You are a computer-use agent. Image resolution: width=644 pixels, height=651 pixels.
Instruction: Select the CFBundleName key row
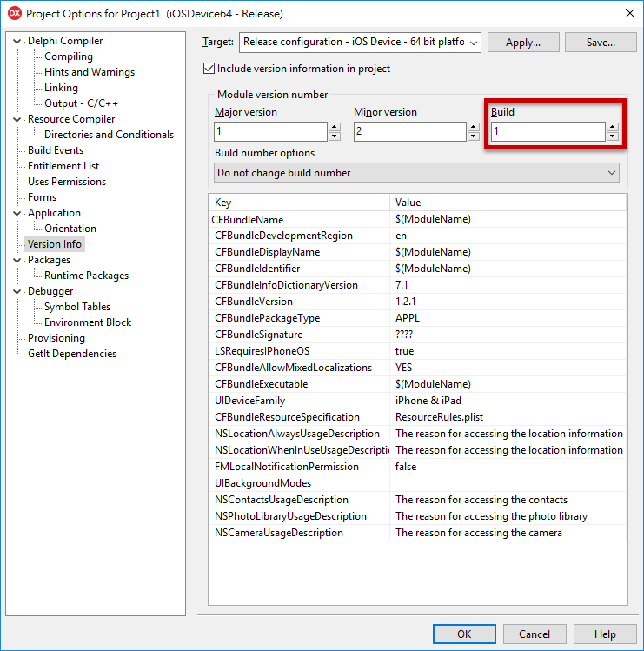tap(299, 219)
